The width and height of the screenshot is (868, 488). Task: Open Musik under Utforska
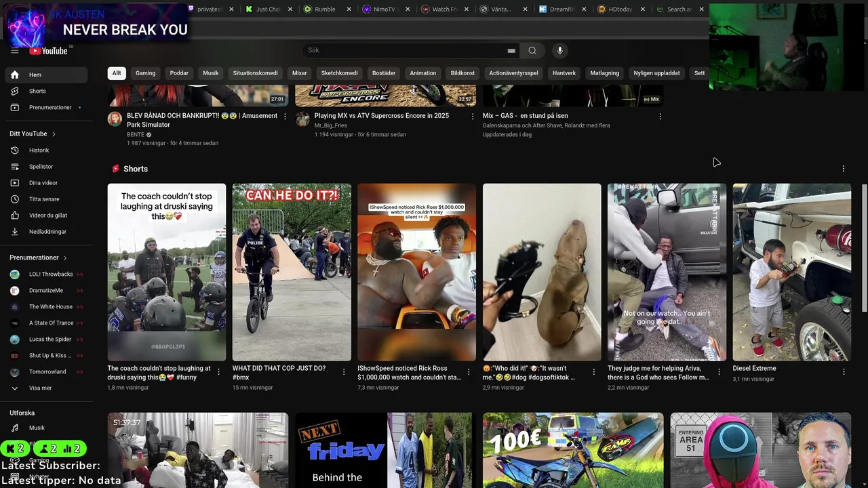[x=45, y=428]
